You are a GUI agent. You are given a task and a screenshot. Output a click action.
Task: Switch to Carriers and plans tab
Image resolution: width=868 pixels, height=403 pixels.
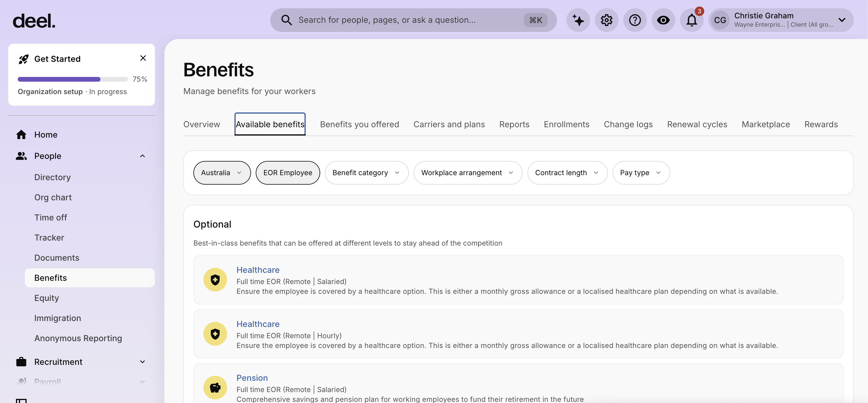point(449,124)
